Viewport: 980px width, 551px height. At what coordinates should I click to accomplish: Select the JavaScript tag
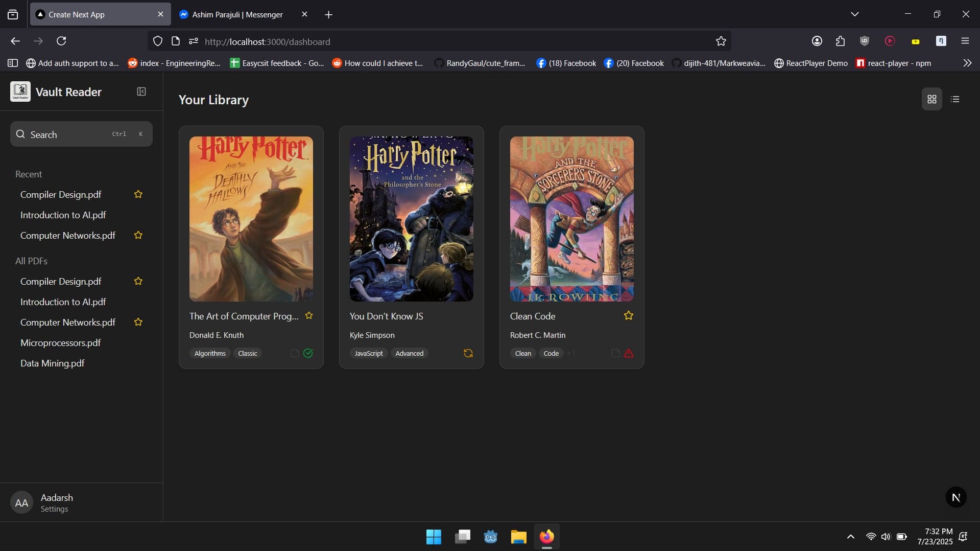point(369,353)
